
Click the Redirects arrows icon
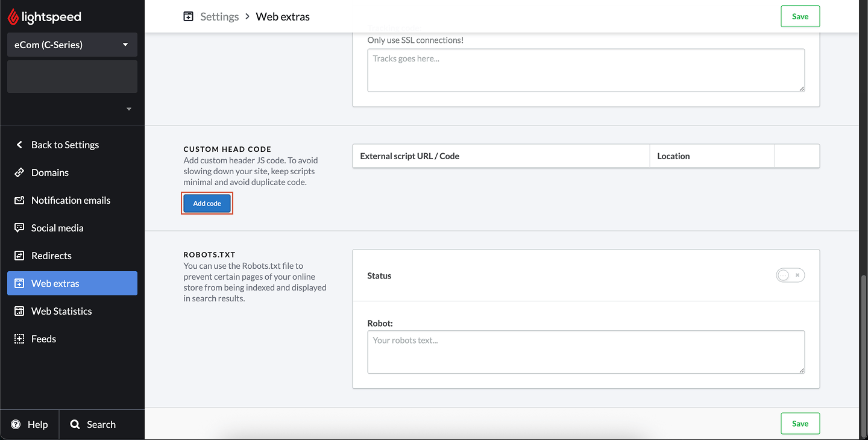coord(19,256)
